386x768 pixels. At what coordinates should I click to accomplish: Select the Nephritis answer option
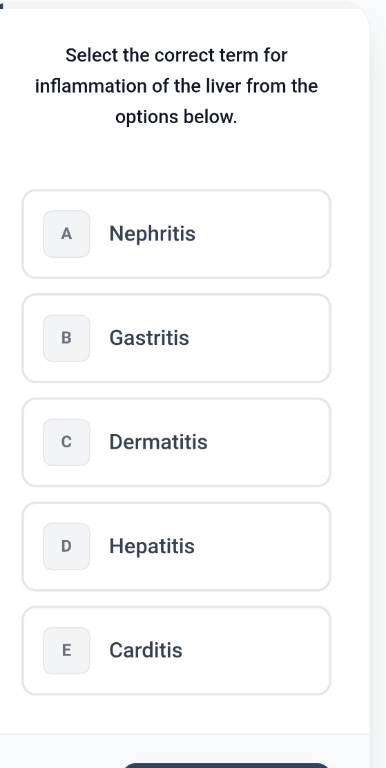point(176,234)
